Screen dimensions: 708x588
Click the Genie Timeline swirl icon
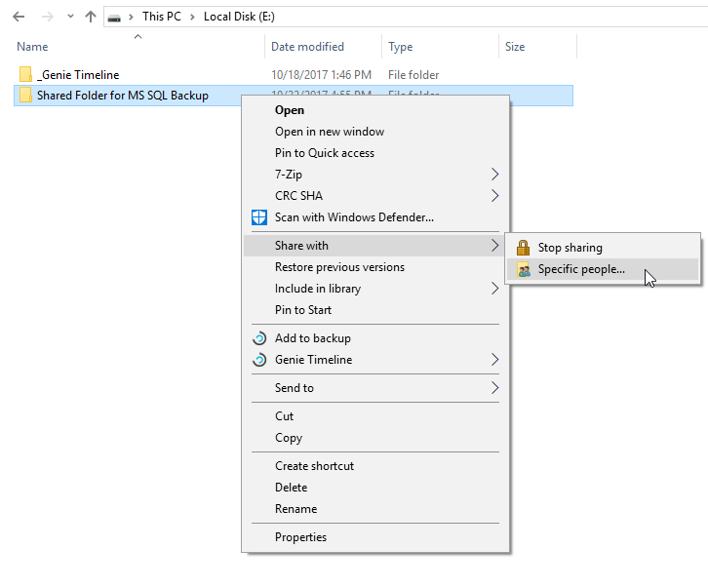point(259,360)
